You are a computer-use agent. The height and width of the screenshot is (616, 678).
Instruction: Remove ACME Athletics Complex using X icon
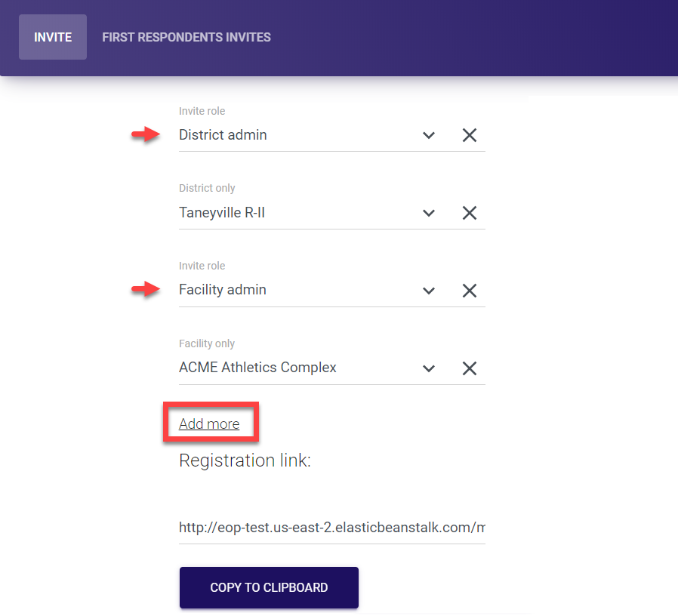click(x=470, y=368)
